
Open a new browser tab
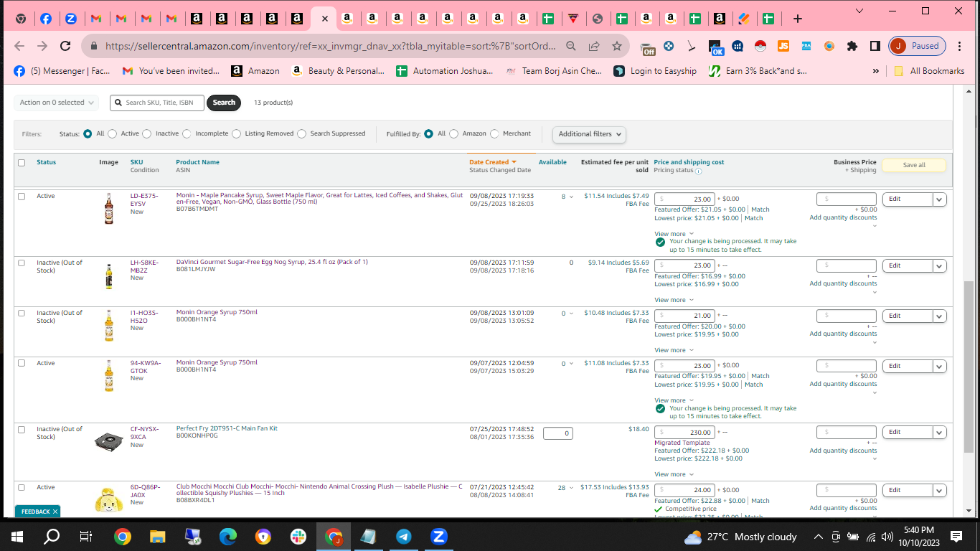(x=797, y=19)
